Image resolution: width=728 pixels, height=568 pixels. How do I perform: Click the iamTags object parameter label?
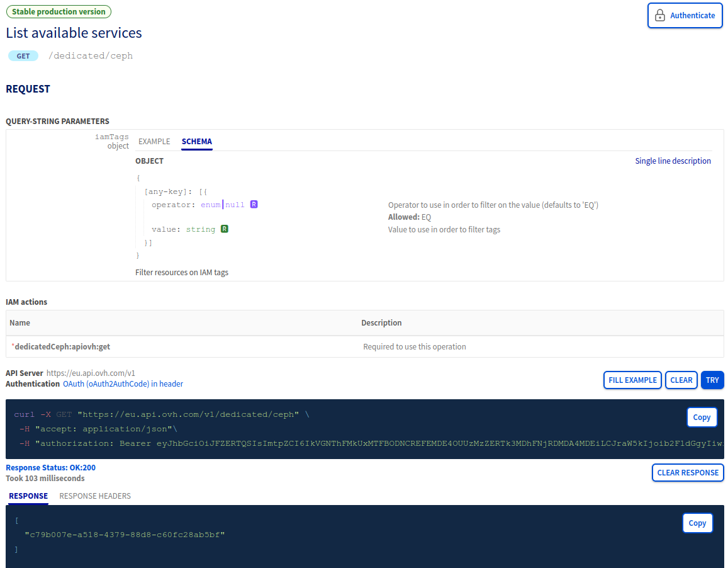(112, 140)
